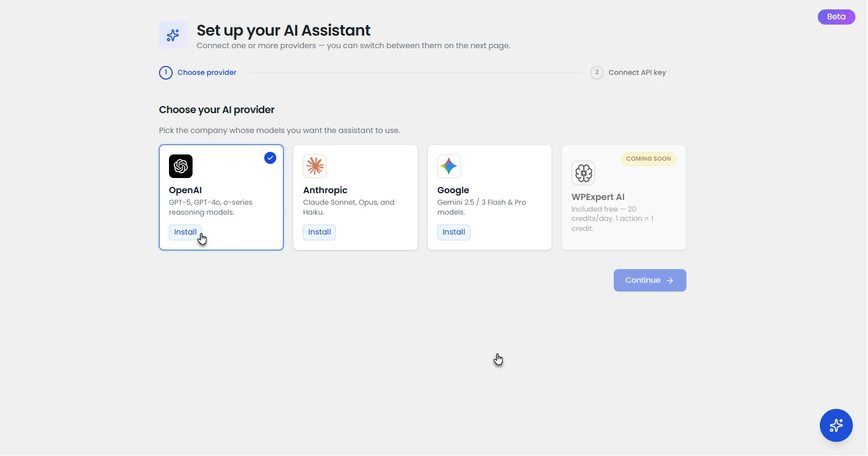This screenshot has width=868, height=456.
Task: Click the step 1 circle number
Action: pos(166,72)
